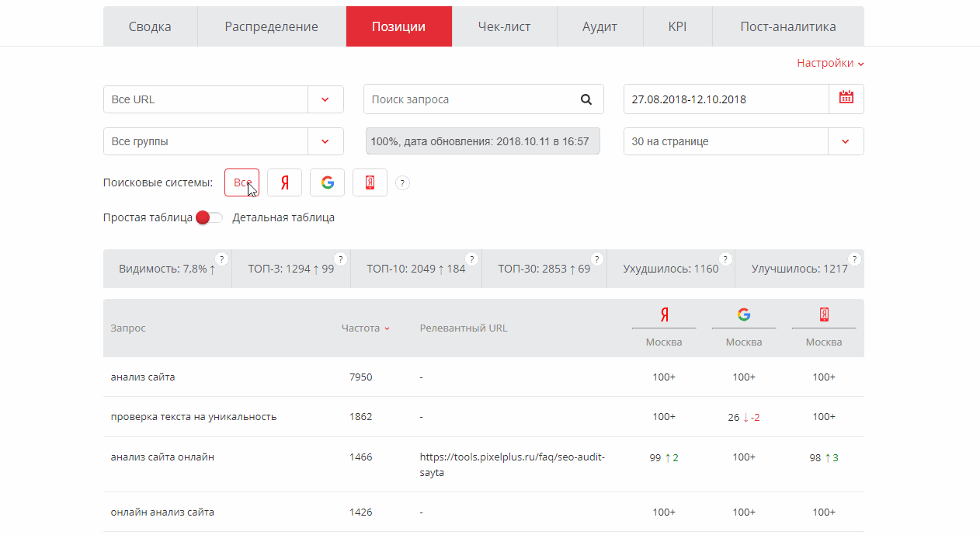Select query 'онлайн анализ сайта'

(162, 512)
